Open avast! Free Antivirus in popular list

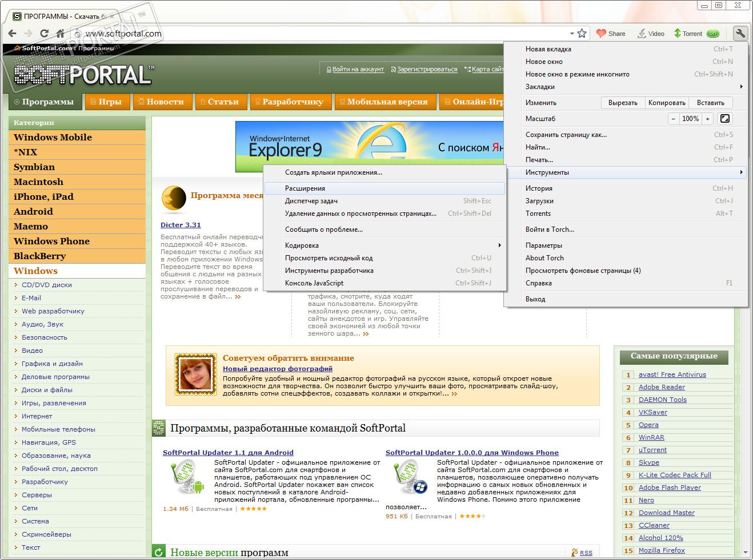pyautogui.click(x=672, y=374)
